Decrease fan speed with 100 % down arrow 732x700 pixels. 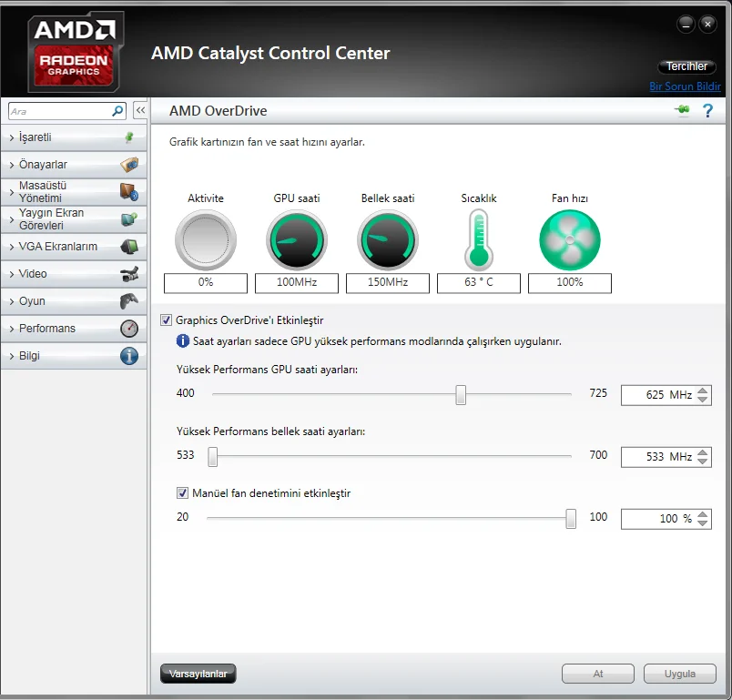point(703,523)
